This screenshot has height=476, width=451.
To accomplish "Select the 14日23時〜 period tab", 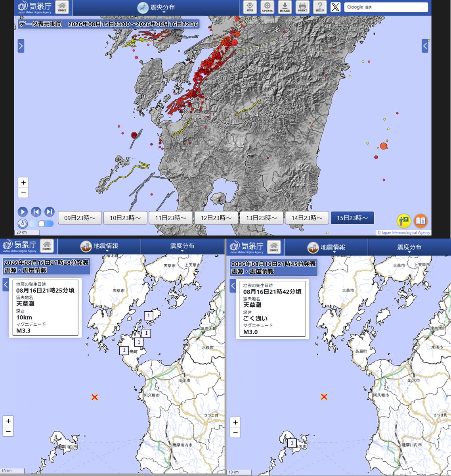I will (x=307, y=218).
